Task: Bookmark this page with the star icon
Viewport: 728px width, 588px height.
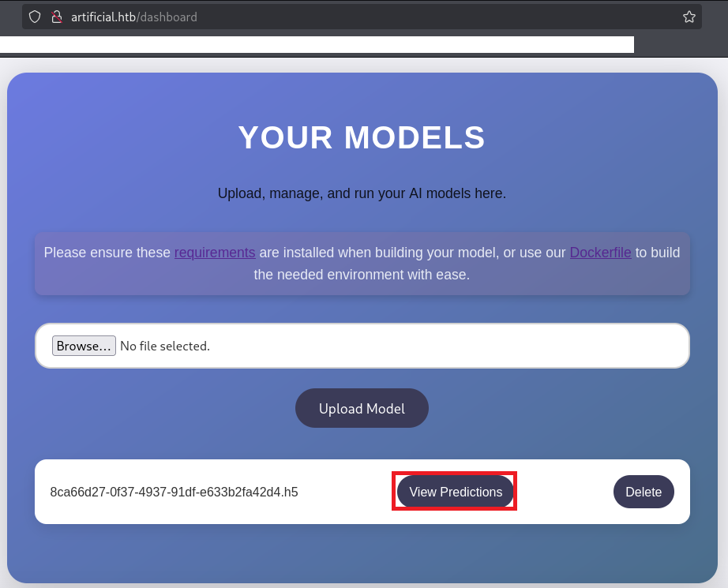Action: [x=689, y=17]
